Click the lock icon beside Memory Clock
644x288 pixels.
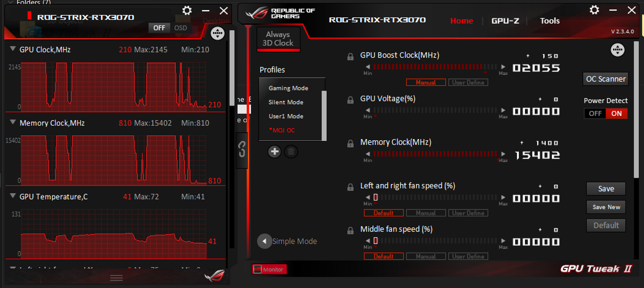tap(350, 144)
